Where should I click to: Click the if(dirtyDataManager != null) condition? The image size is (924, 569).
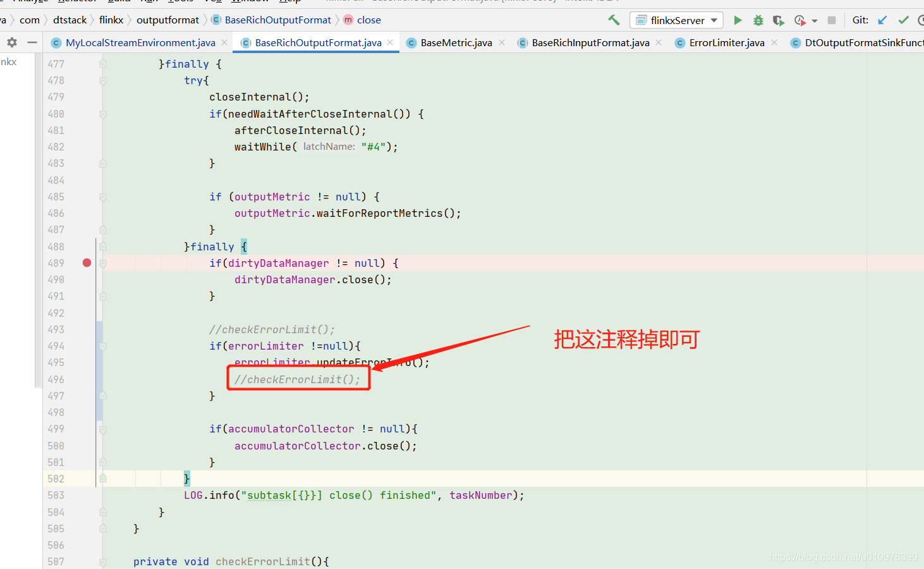click(x=303, y=263)
